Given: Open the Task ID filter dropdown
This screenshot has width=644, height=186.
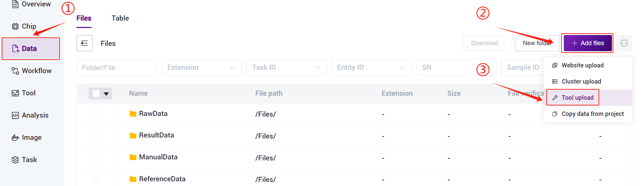Looking at the screenshot, I should pos(287,67).
